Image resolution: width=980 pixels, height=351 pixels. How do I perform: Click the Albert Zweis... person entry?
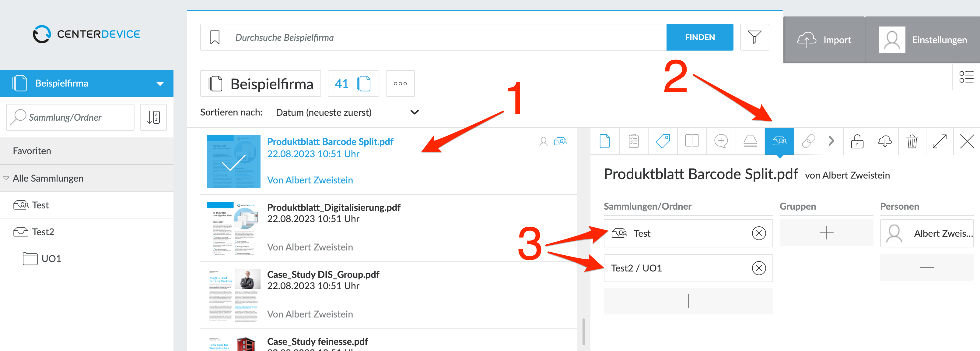coord(927,233)
